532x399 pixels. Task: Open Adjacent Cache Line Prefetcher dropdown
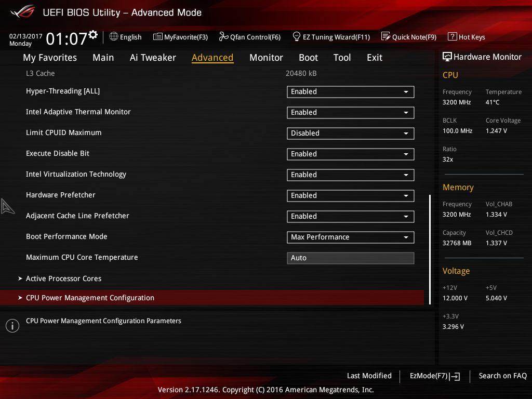point(350,216)
